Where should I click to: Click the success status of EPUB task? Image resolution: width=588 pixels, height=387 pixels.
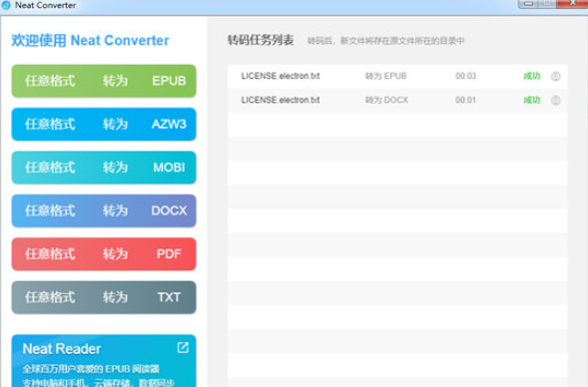coord(532,76)
